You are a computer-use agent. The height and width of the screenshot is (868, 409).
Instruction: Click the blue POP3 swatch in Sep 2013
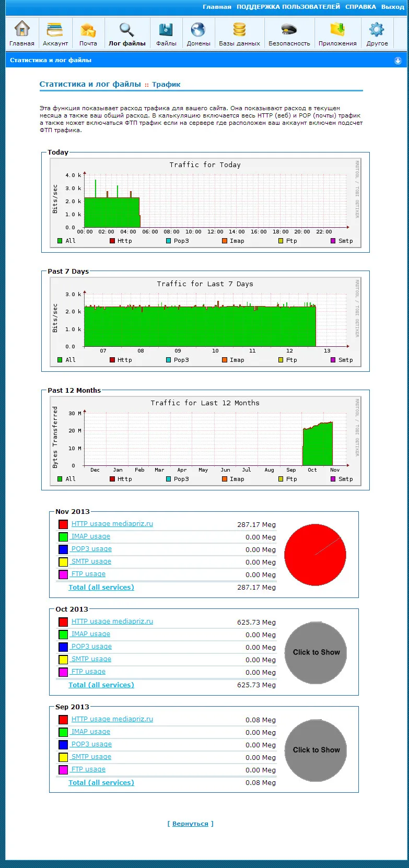63,745
